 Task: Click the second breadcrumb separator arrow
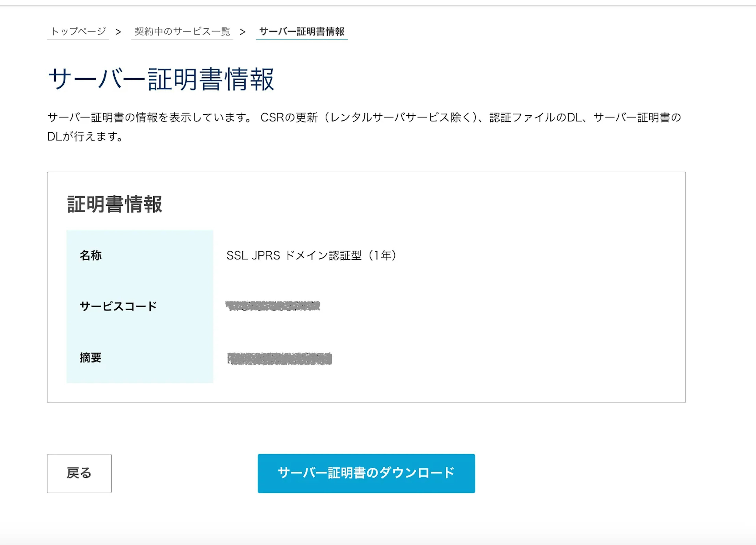(243, 32)
